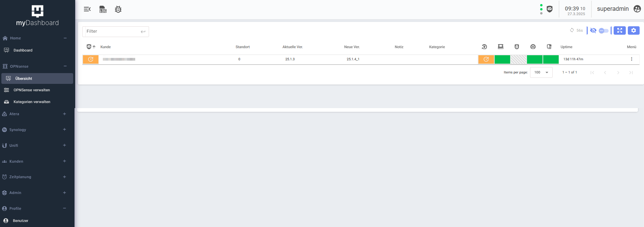The image size is (644, 227).
Task: Click the superadmin user avatar icon
Action: 637,9
